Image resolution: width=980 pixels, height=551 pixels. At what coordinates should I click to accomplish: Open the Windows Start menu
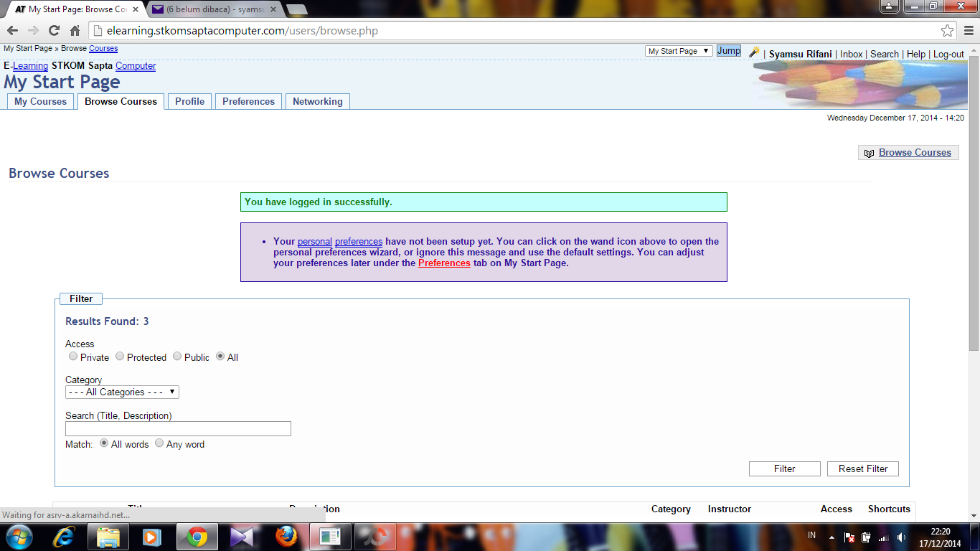tap(19, 537)
